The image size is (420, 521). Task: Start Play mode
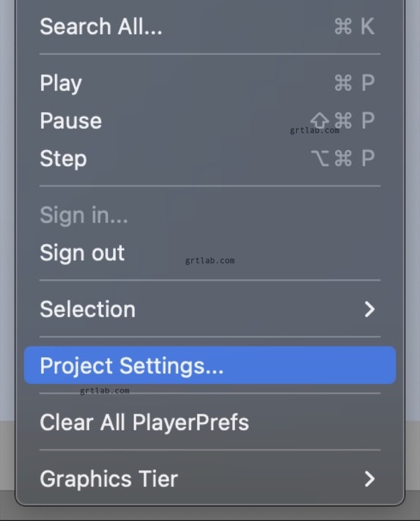(x=60, y=82)
